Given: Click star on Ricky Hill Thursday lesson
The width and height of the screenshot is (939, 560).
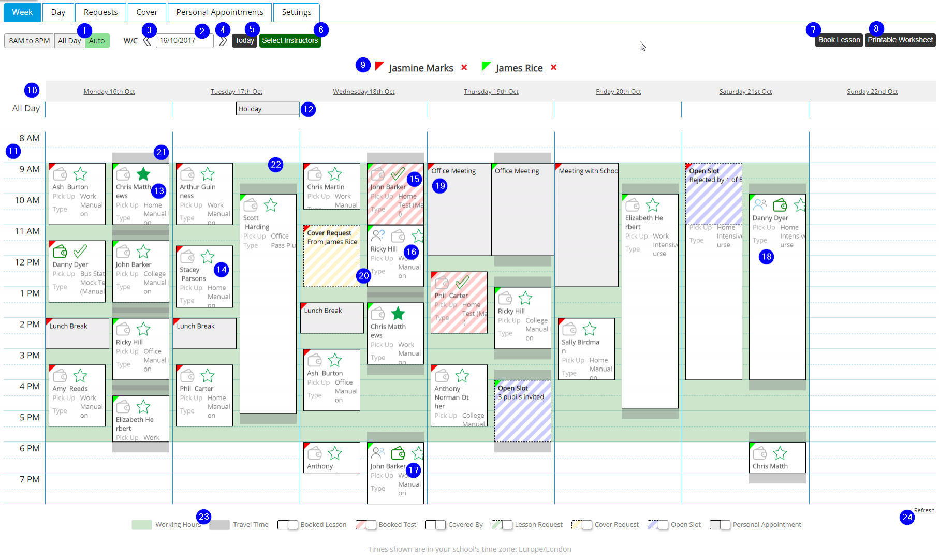Looking at the screenshot, I should tap(525, 298).
